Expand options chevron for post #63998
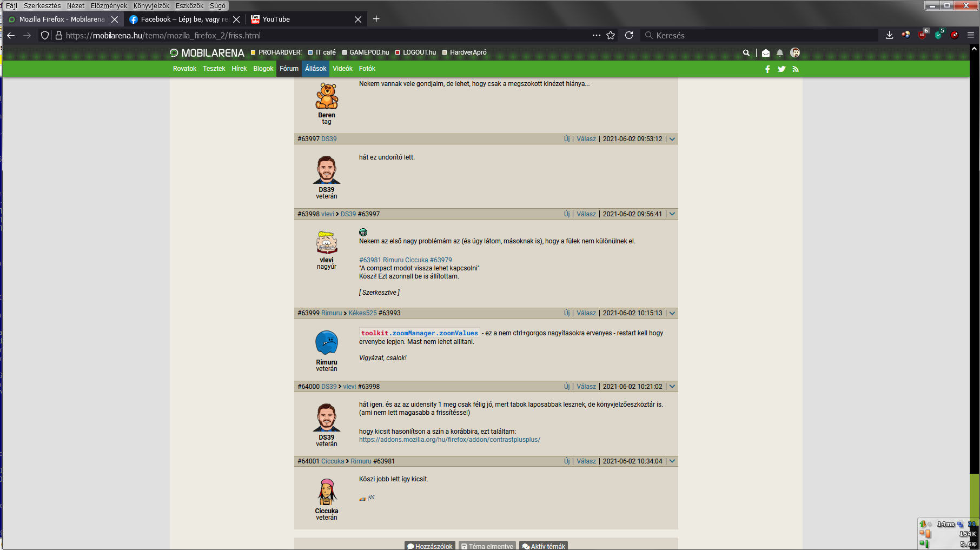This screenshot has height=550, width=980. pyautogui.click(x=672, y=214)
